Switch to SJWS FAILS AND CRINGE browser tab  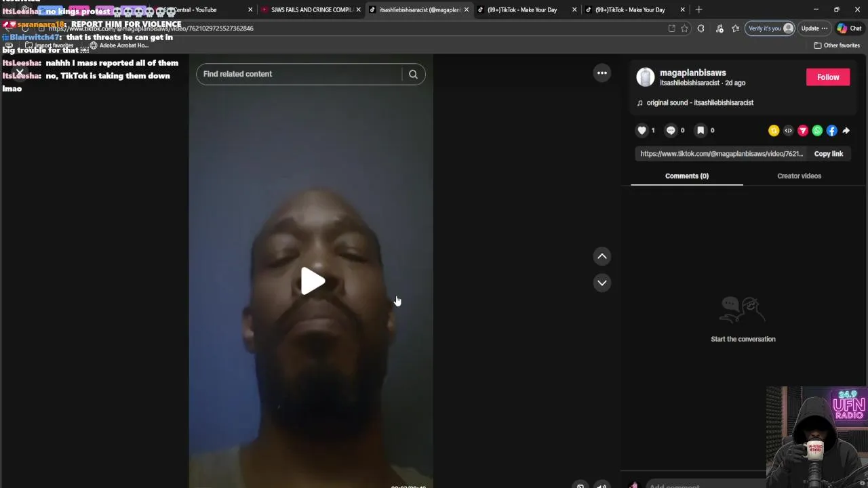[x=311, y=9]
